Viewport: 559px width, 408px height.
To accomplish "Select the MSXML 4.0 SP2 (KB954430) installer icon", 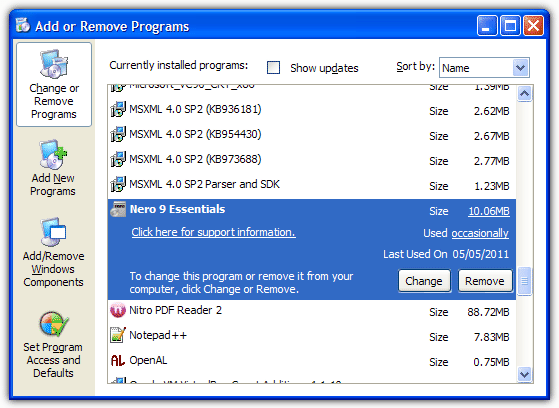I will [x=118, y=134].
